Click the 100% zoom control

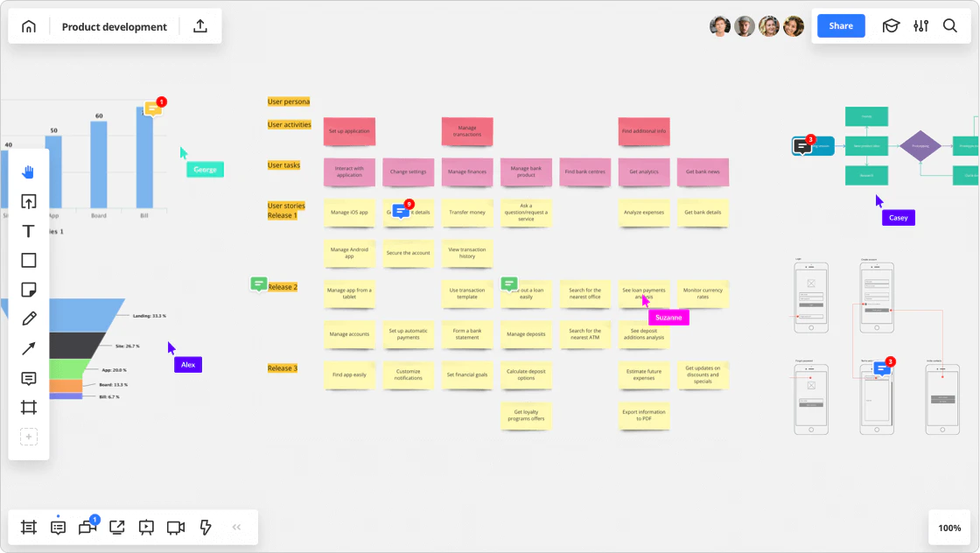(x=949, y=528)
